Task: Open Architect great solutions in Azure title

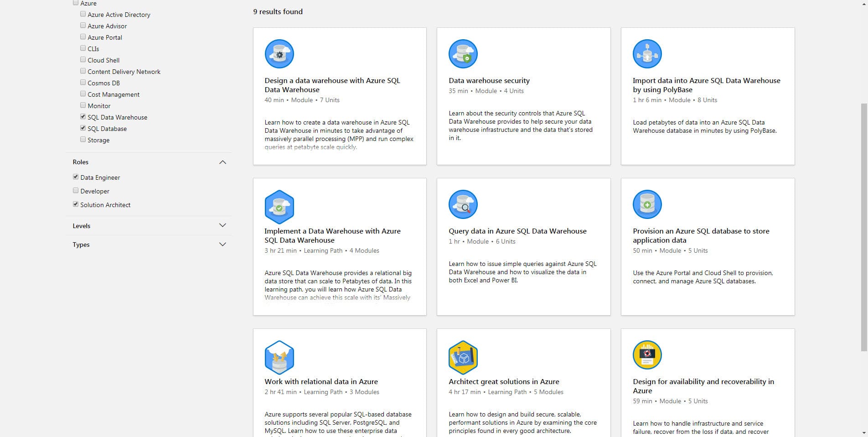Action: tap(504, 381)
